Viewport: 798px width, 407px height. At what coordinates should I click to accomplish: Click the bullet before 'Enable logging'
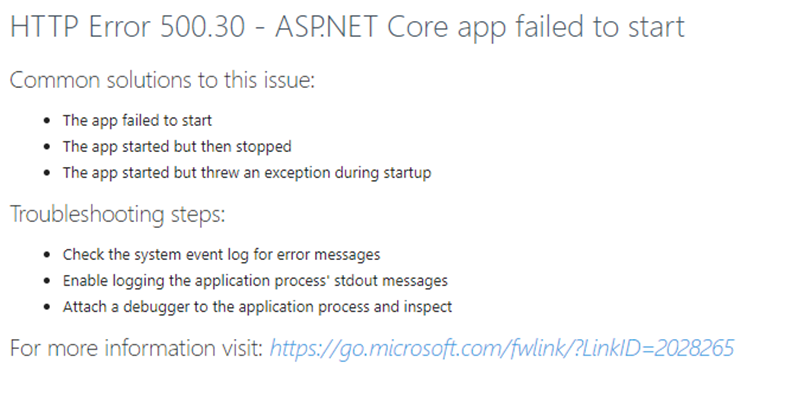pos(47,281)
